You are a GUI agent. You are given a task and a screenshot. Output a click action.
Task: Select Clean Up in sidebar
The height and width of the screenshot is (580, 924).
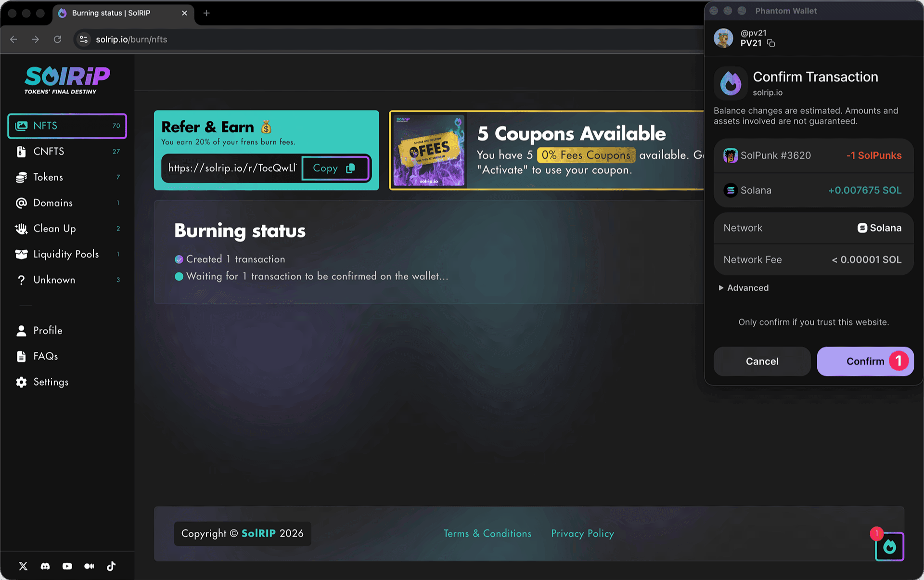67,229
